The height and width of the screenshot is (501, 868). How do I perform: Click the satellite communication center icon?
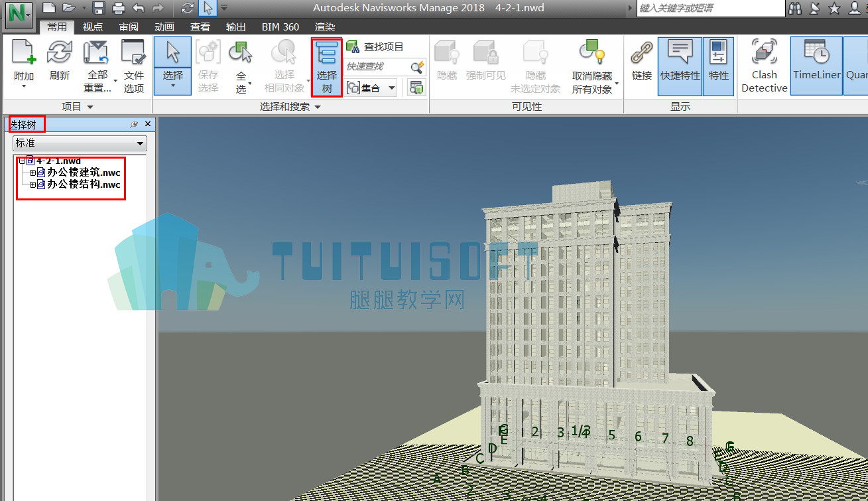point(815,9)
